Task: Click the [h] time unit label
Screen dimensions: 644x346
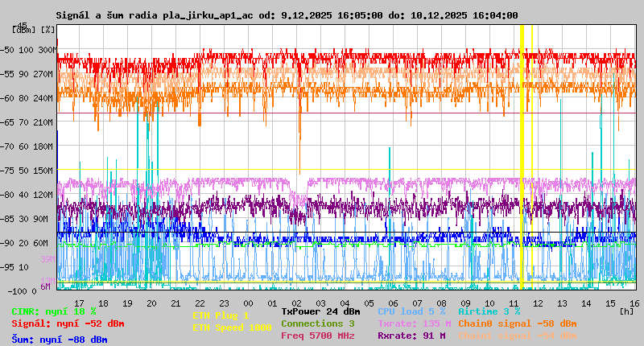Action: [626, 310]
